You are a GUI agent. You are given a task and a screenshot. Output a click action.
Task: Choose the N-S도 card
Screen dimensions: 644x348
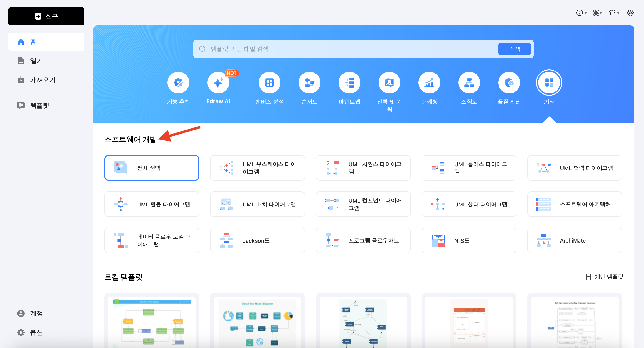(469, 240)
